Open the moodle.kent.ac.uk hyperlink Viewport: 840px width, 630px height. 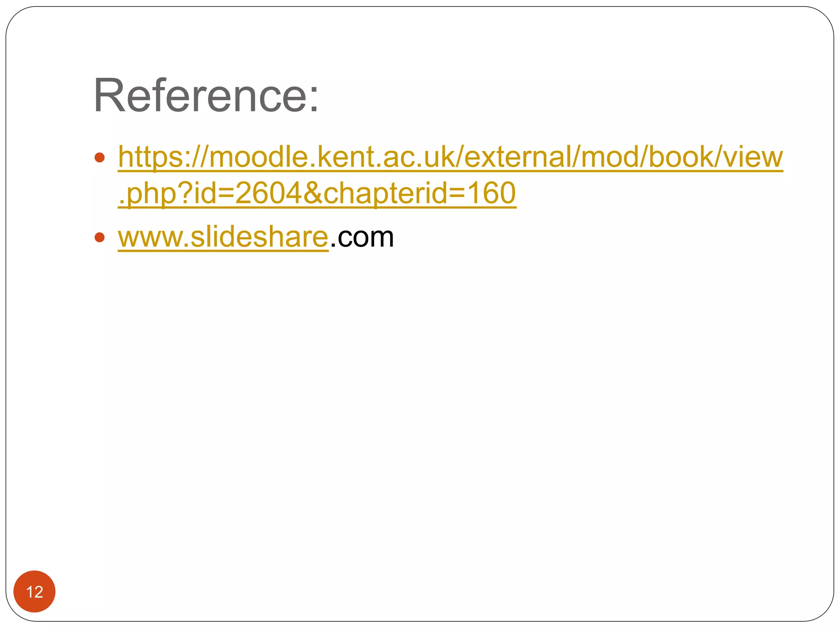pyautogui.click(x=450, y=157)
